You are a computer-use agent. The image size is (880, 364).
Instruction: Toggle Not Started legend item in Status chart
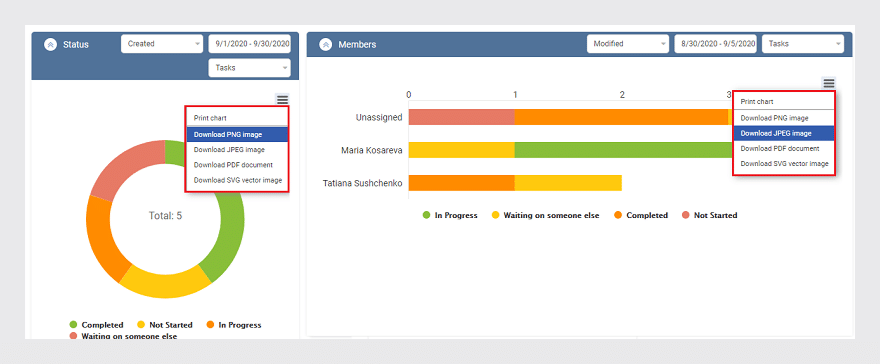pos(165,325)
